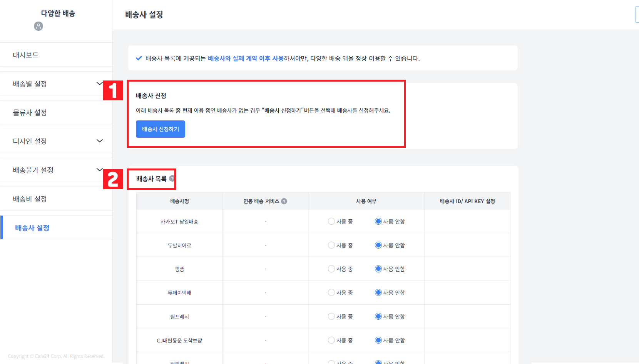Select 사용 중 for 두발히어로

[331, 245]
